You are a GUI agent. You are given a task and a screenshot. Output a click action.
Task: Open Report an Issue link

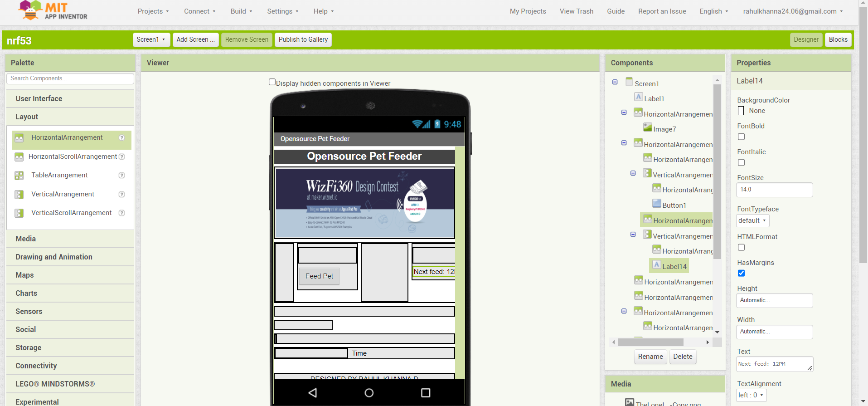pos(662,11)
